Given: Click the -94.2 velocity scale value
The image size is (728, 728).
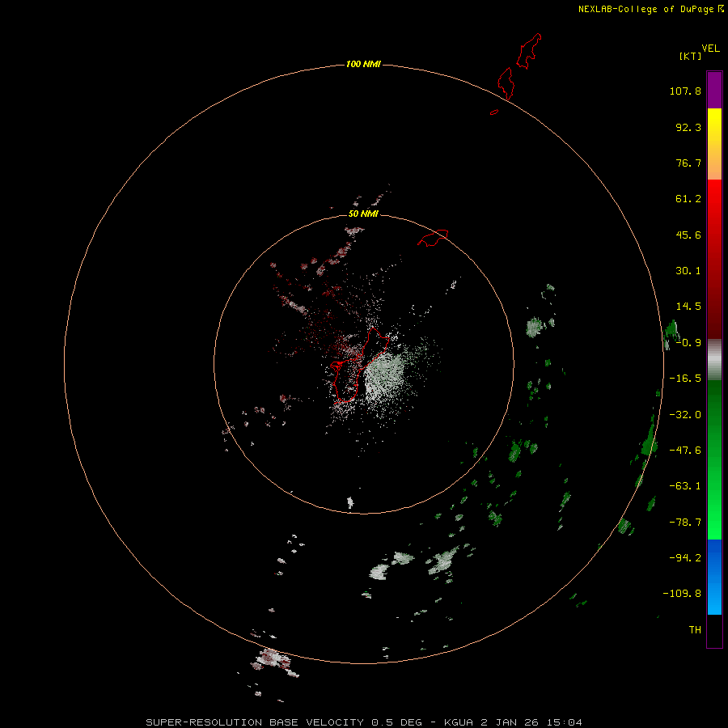Looking at the screenshot, I should pyautogui.click(x=685, y=558).
